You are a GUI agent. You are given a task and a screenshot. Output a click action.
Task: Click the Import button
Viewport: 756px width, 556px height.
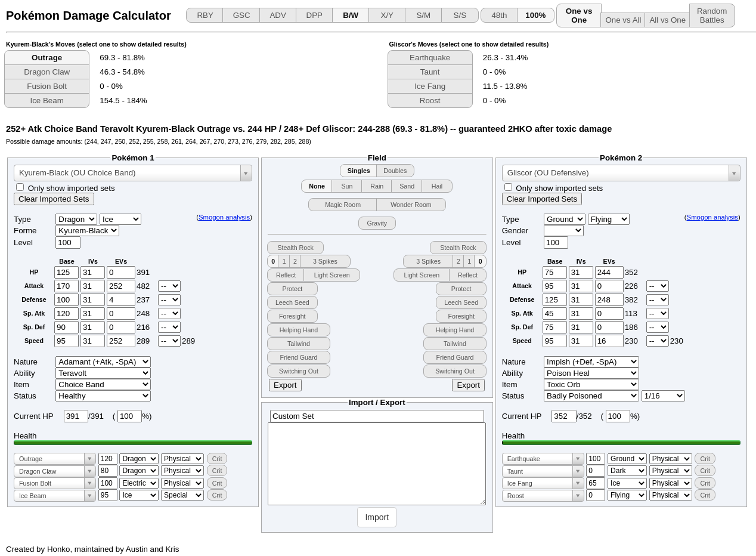click(x=377, y=517)
